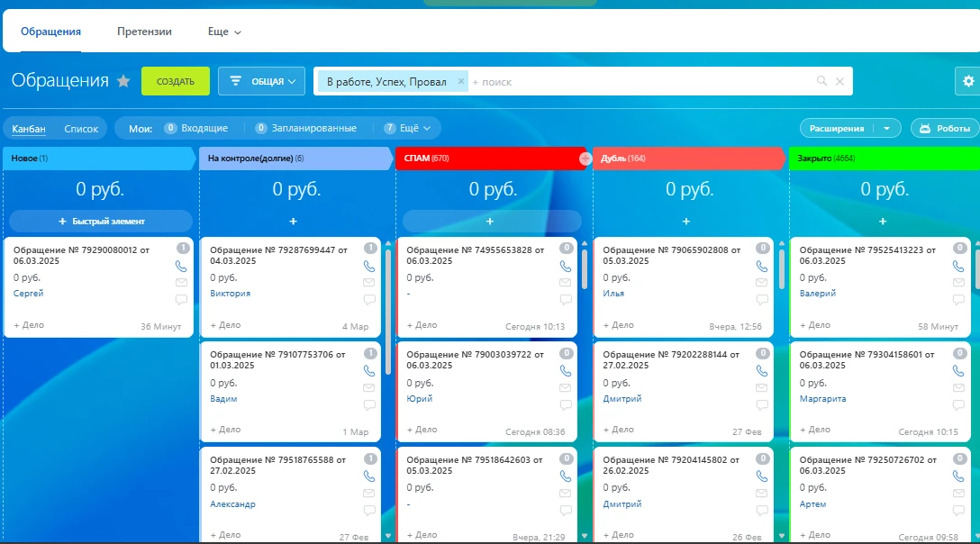980x544 pixels.
Task: Add a deal in На контроле column
Action: (293, 222)
